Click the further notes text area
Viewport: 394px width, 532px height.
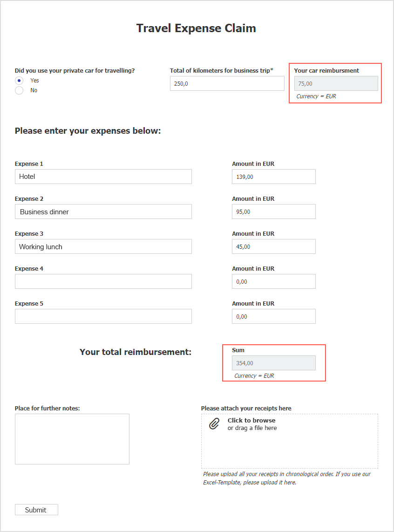(72, 438)
